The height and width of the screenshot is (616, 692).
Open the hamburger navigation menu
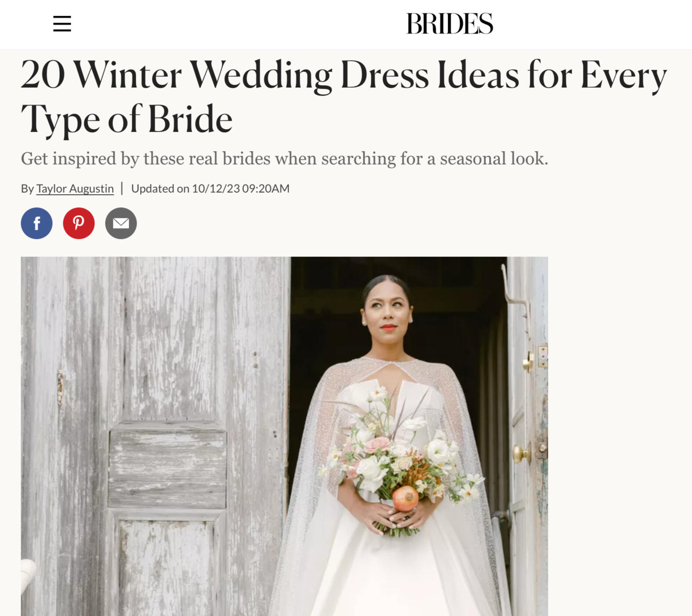[62, 24]
